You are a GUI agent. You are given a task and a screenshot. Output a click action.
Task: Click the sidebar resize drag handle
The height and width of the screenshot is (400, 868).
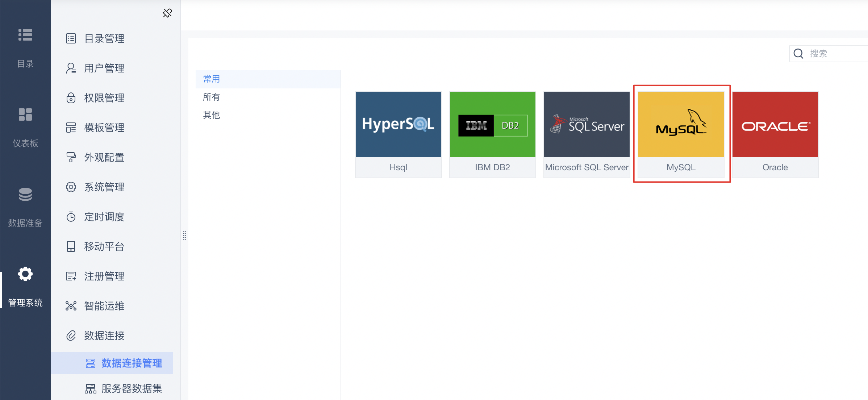click(185, 236)
